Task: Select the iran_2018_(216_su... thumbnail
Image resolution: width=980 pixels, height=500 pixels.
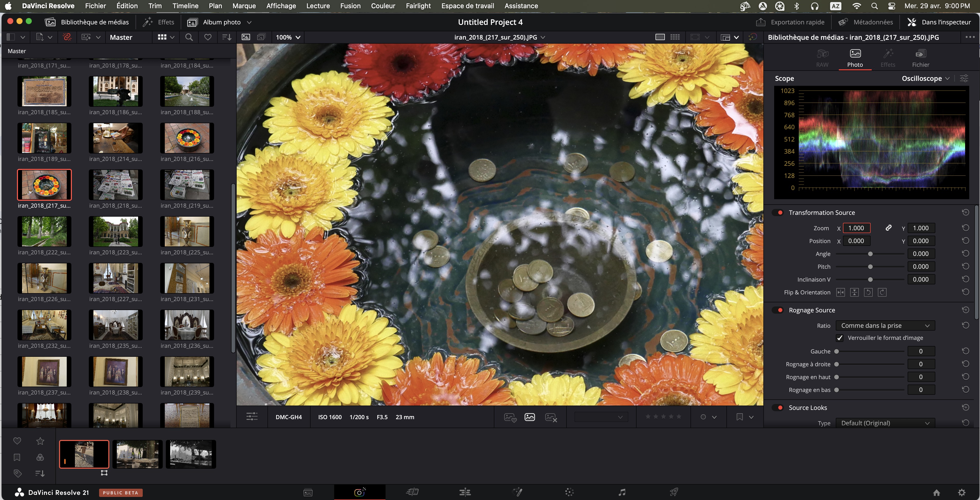Action: tap(187, 138)
